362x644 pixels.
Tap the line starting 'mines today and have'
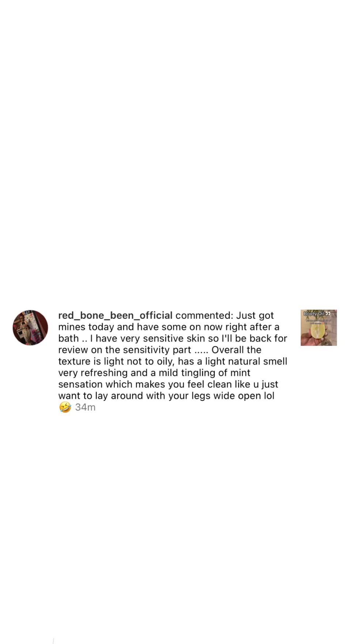tap(169, 327)
